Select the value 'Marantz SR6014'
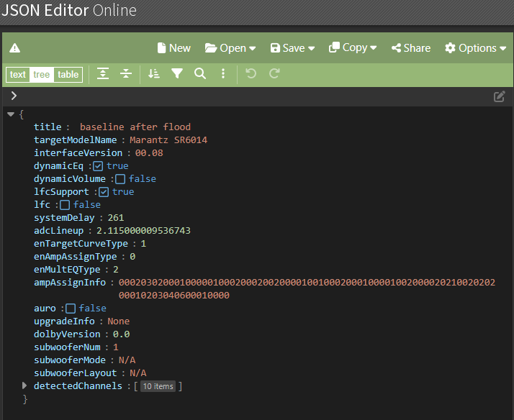 pos(168,140)
